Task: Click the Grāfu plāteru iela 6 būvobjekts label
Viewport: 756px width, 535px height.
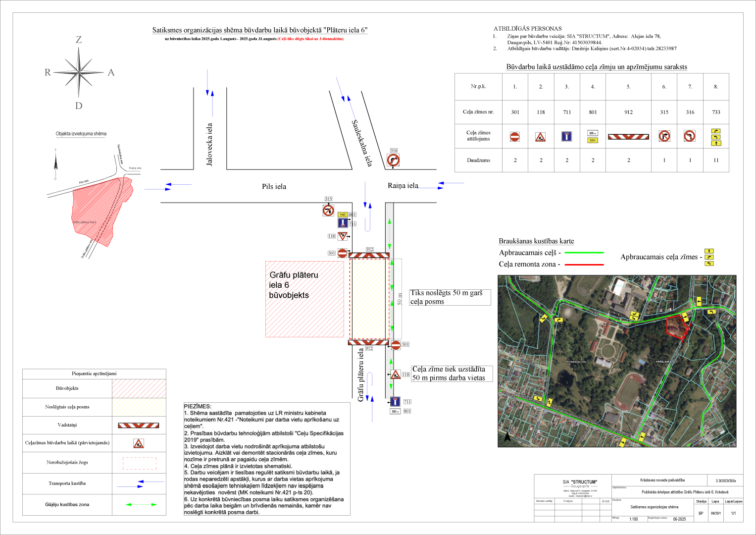Action: [x=294, y=285]
